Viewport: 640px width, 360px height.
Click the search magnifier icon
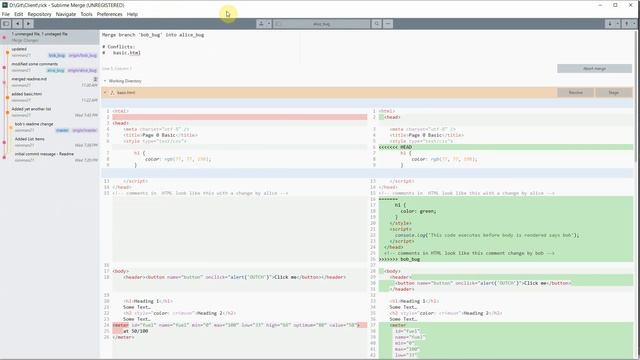(376, 24)
